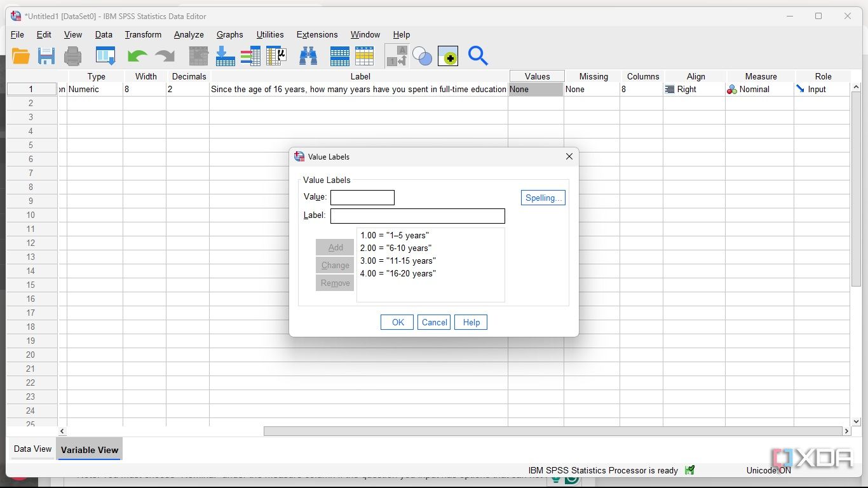Run descriptive statistics icon with mu symbol
Screen dimensions: 868x488
[276, 56]
